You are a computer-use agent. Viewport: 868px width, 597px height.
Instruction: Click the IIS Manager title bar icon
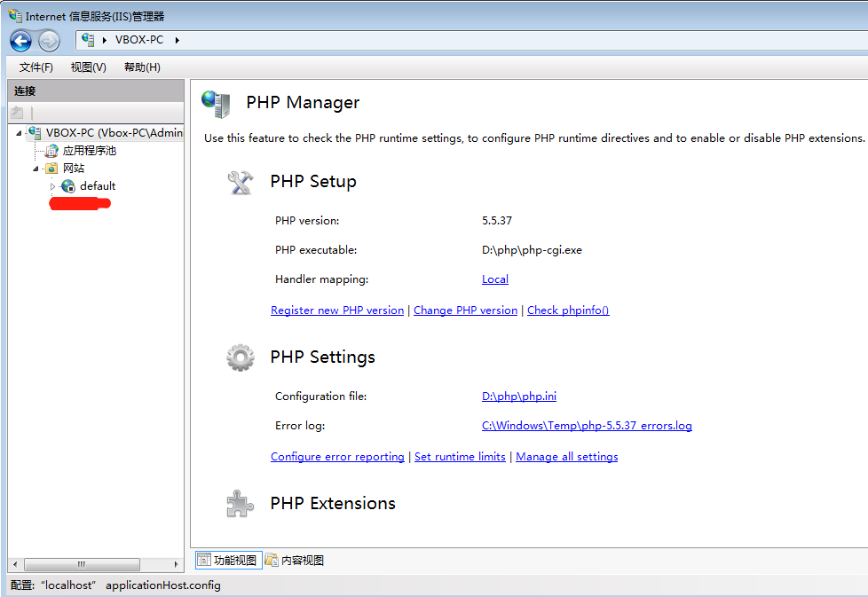pyautogui.click(x=15, y=15)
